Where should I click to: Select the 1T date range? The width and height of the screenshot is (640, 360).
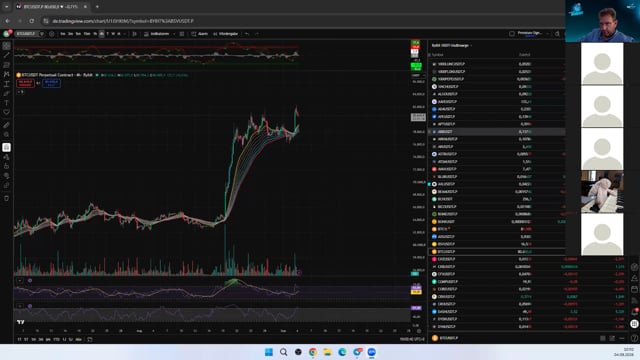[x=19, y=339]
